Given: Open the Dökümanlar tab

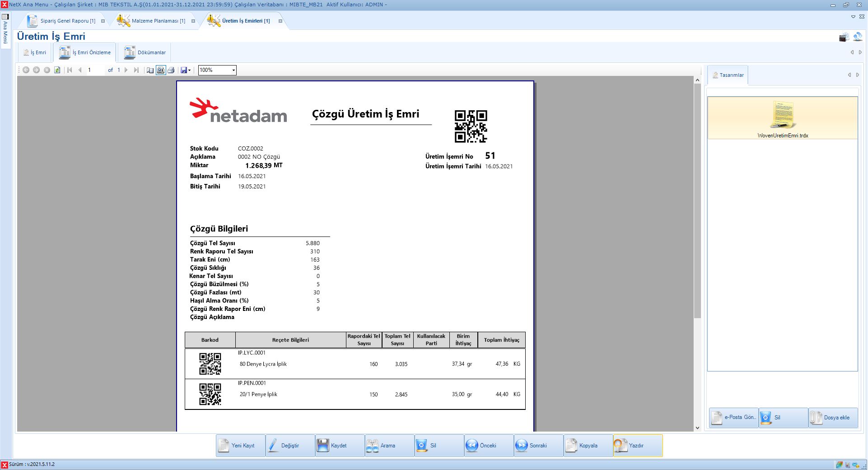Looking at the screenshot, I should (145, 52).
